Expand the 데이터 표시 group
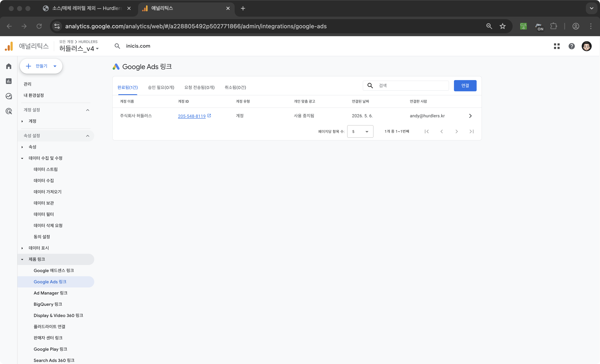 click(x=22, y=248)
